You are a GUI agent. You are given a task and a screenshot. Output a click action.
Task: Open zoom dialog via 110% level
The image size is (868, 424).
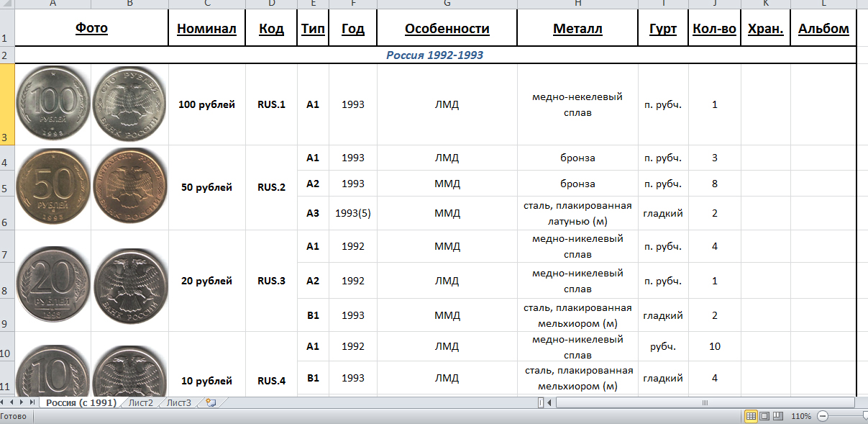pyautogui.click(x=801, y=416)
